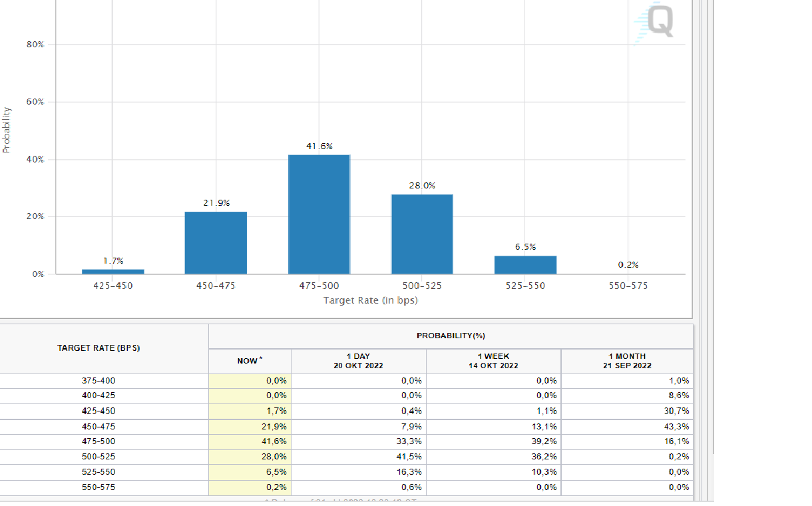Click the 1 MONTH 21 SEP 2022 header

(x=627, y=361)
